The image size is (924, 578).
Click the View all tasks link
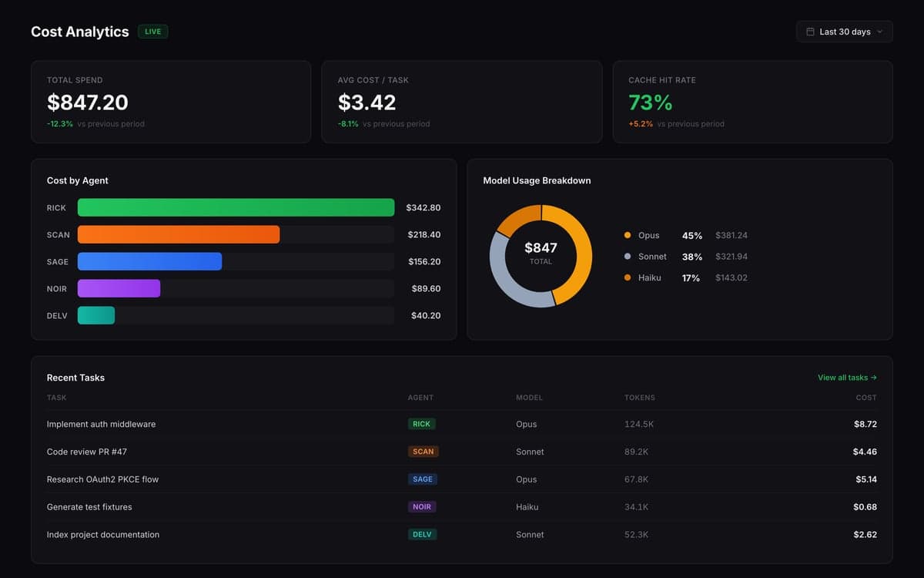[846, 378]
